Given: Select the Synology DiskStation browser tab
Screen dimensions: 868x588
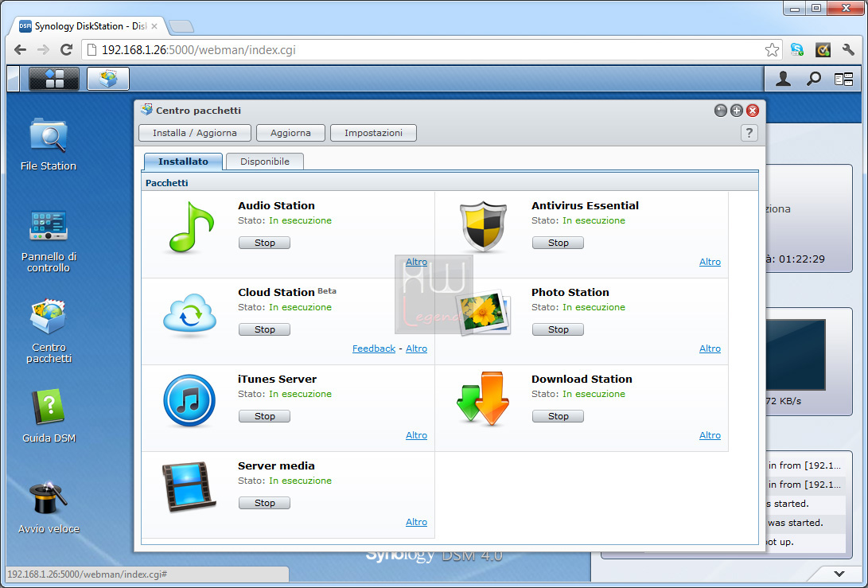Looking at the screenshot, I should click(x=88, y=26).
